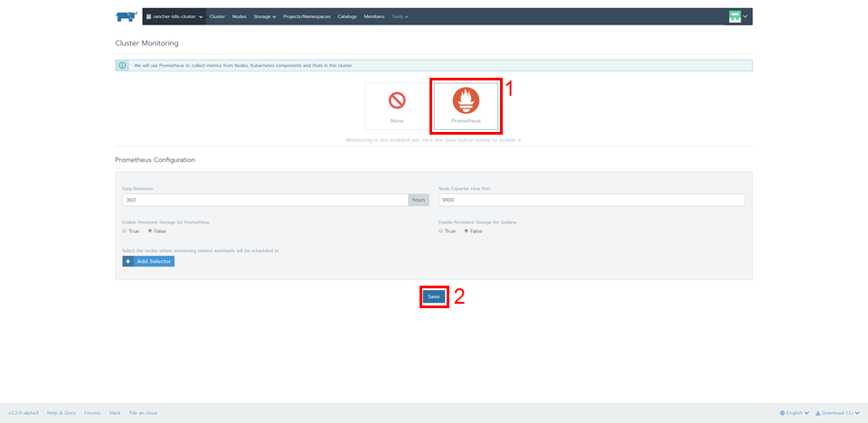Select the Prometheus monitoring option
Image resolution: width=868 pixels, height=423 pixels.
tap(467, 107)
